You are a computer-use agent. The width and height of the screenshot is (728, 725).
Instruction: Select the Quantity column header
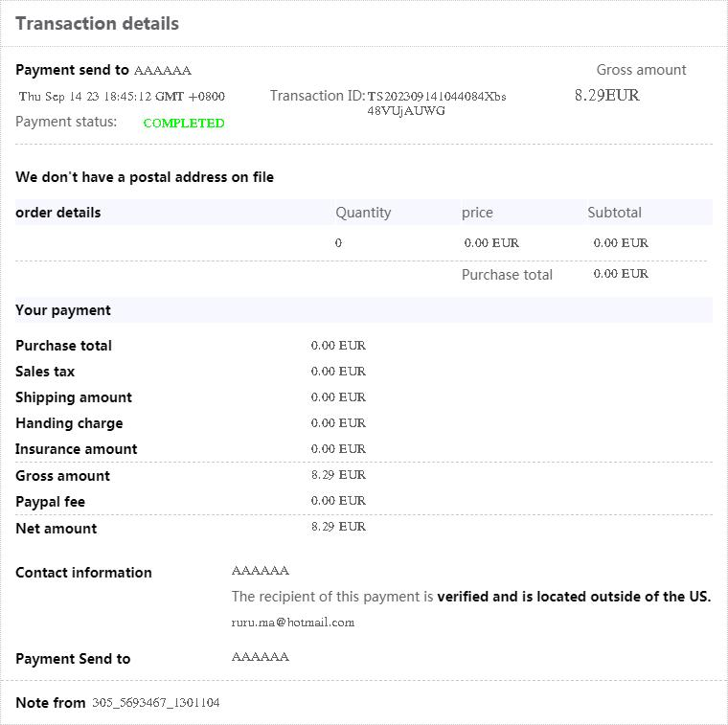pyautogui.click(x=363, y=213)
